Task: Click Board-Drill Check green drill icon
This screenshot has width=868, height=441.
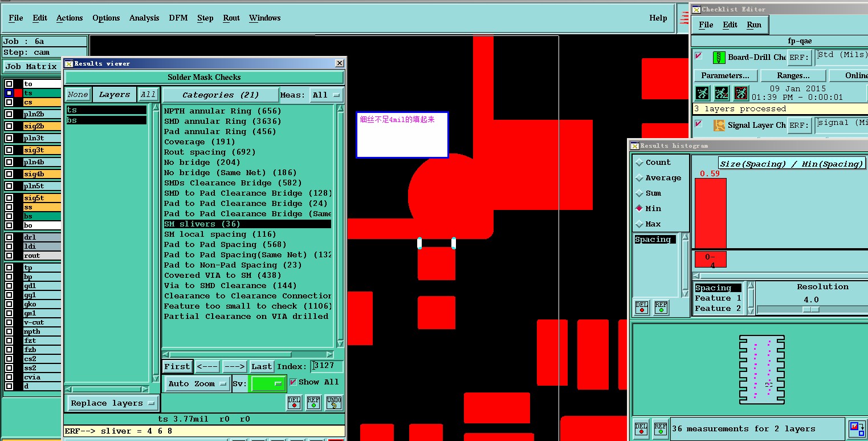Action: [x=719, y=58]
